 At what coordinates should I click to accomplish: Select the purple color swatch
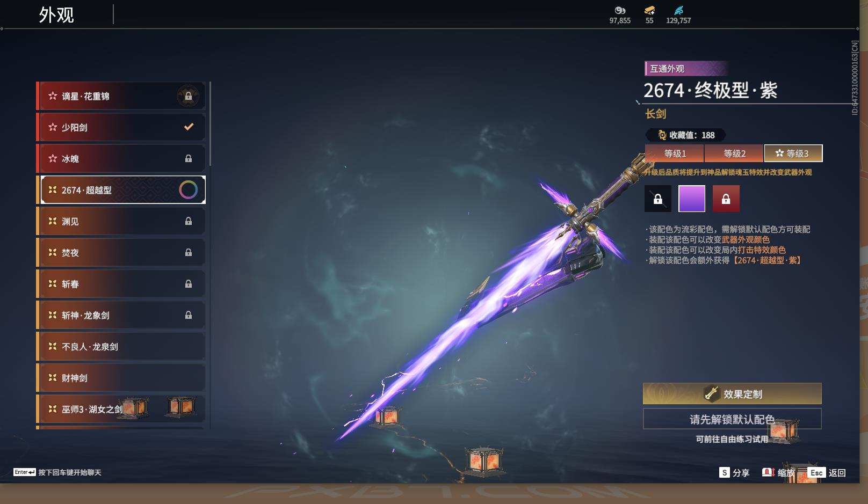coord(692,199)
